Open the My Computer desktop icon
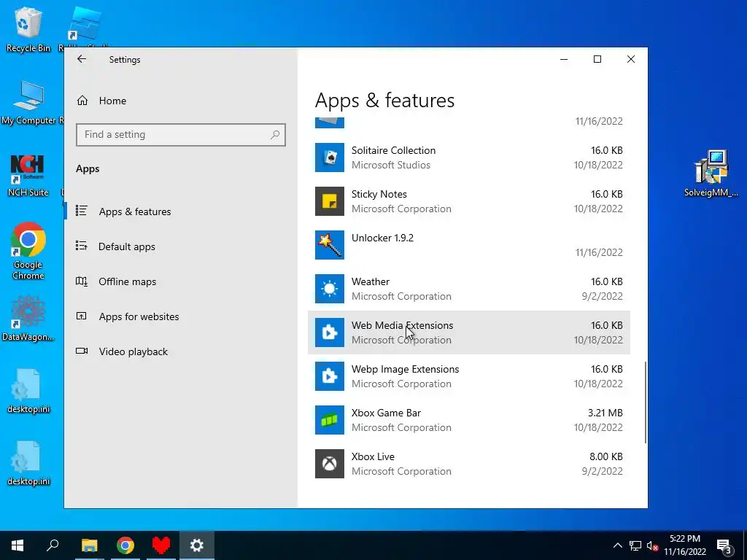The width and height of the screenshot is (747, 560). pos(28,103)
